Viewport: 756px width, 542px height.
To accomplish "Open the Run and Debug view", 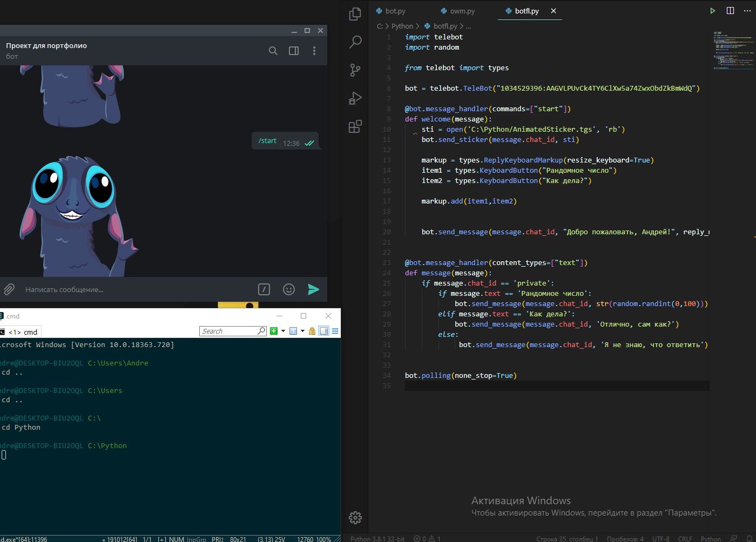I will tap(355, 98).
